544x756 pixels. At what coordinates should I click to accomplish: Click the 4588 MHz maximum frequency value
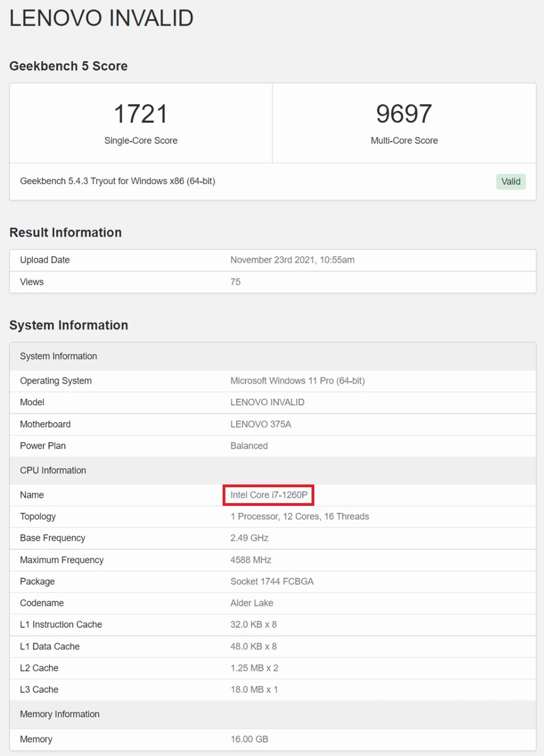[x=251, y=559]
